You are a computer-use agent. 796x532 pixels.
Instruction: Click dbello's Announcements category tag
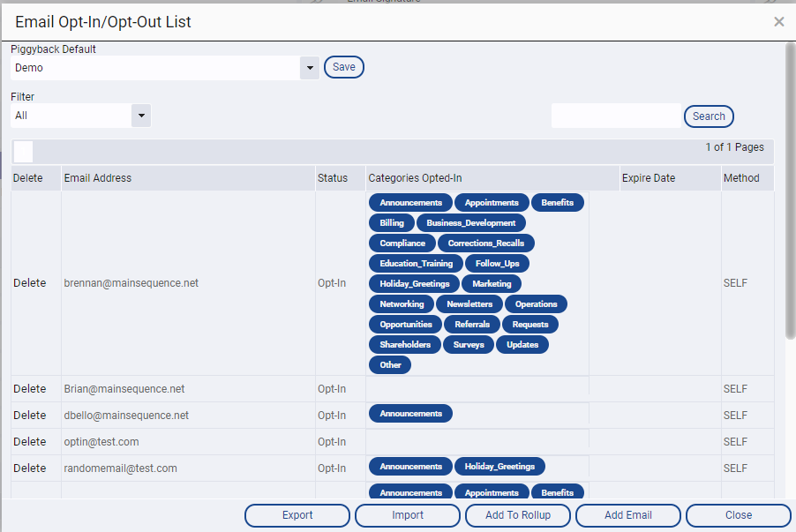410,414
